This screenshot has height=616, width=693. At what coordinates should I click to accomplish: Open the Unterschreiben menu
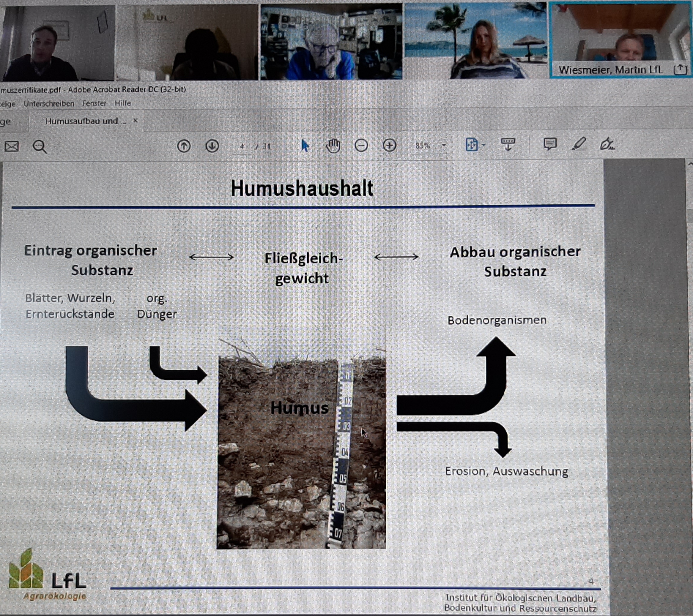click(49, 104)
